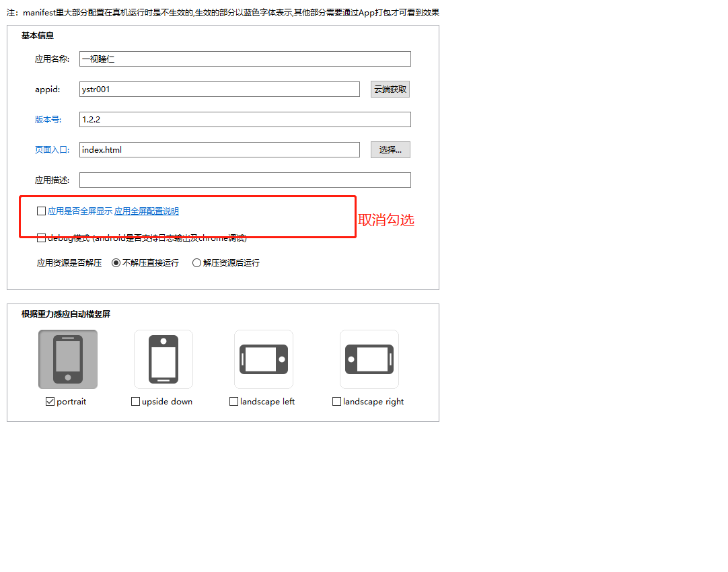Focus the 应用名称 input field
This screenshot has width=728, height=572.
[x=245, y=59]
